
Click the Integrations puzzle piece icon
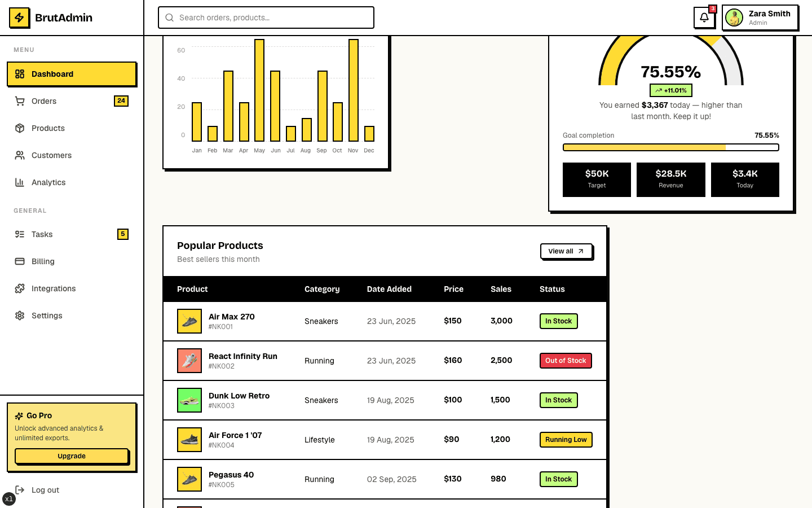tap(20, 288)
